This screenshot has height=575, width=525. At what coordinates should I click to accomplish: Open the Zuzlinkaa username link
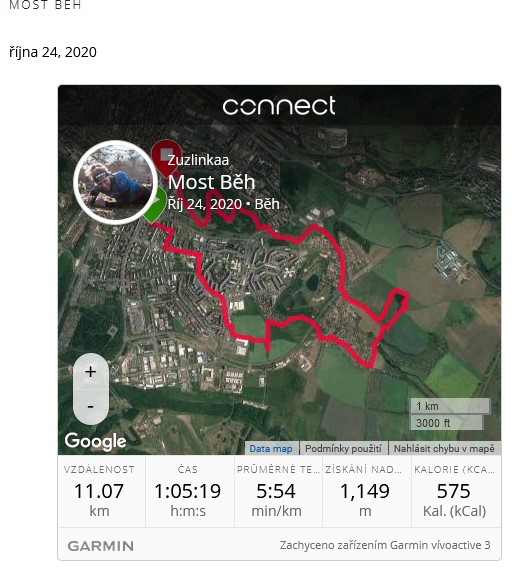[x=198, y=160]
